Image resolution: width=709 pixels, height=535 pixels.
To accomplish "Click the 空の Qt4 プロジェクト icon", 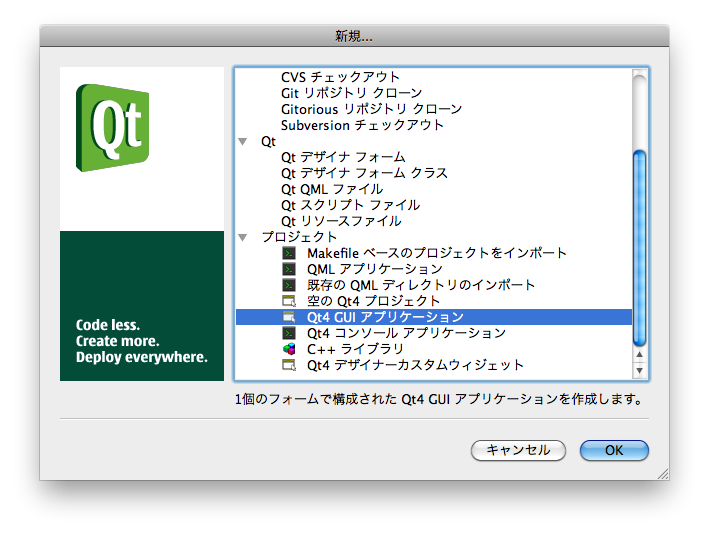I will [x=289, y=301].
